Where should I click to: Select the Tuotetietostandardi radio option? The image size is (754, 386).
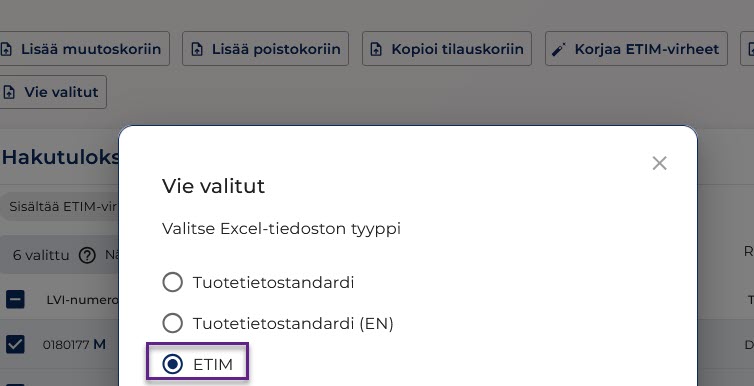pos(173,282)
